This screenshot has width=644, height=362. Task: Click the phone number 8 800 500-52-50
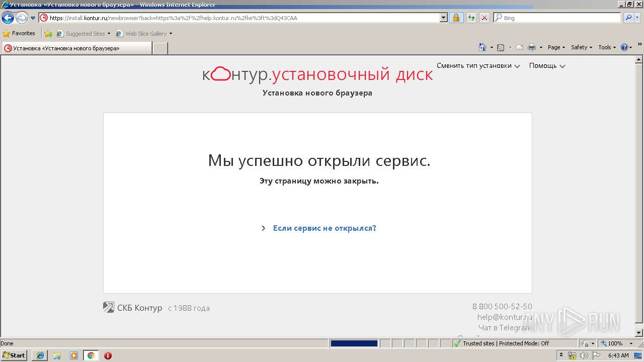[502, 306]
